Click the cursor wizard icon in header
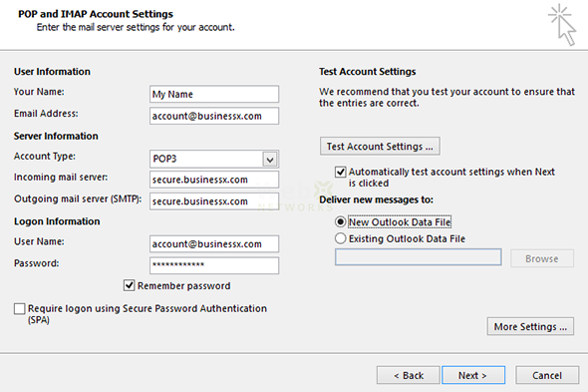588x392 pixels. pyautogui.click(x=562, y=25)
